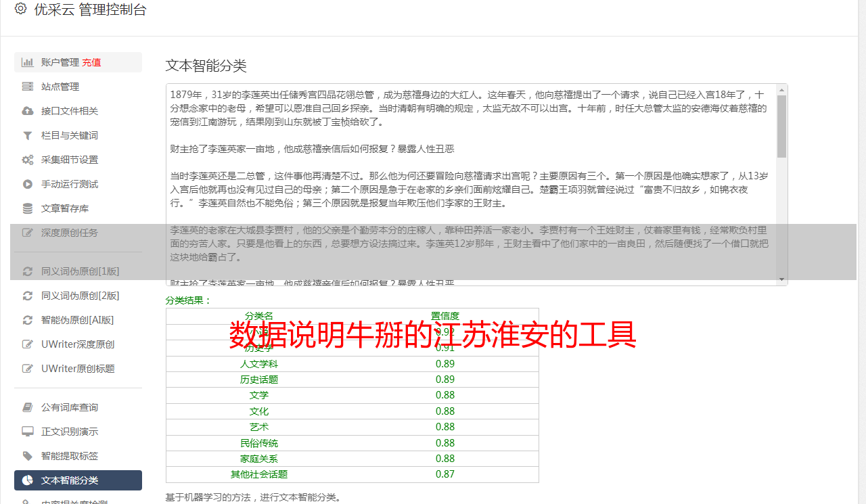Open UWriter深度原创 page

(78, 344)
